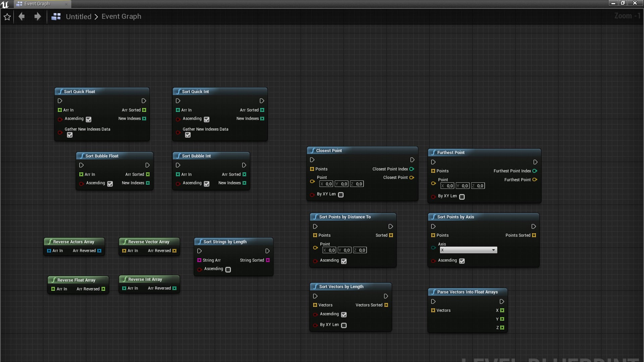Click the Furthest Point node icon
The image size is (644, 362).
pos(434,153)
